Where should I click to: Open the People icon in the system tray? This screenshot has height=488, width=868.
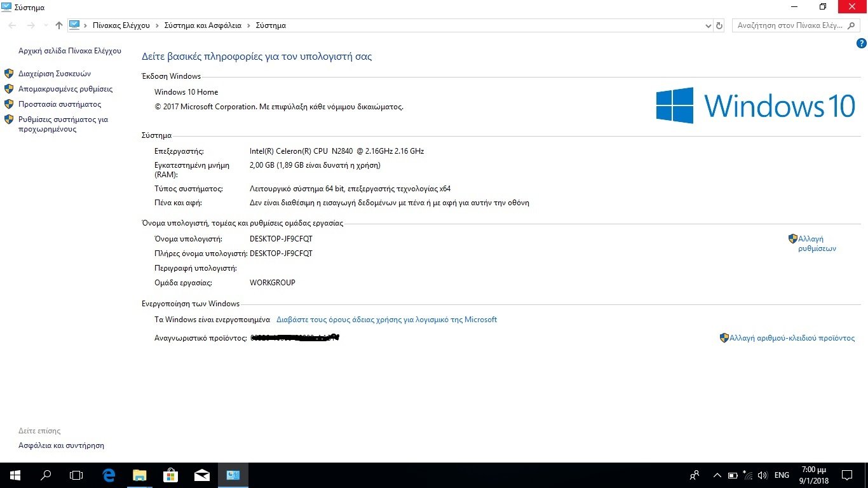pos(695,475)
